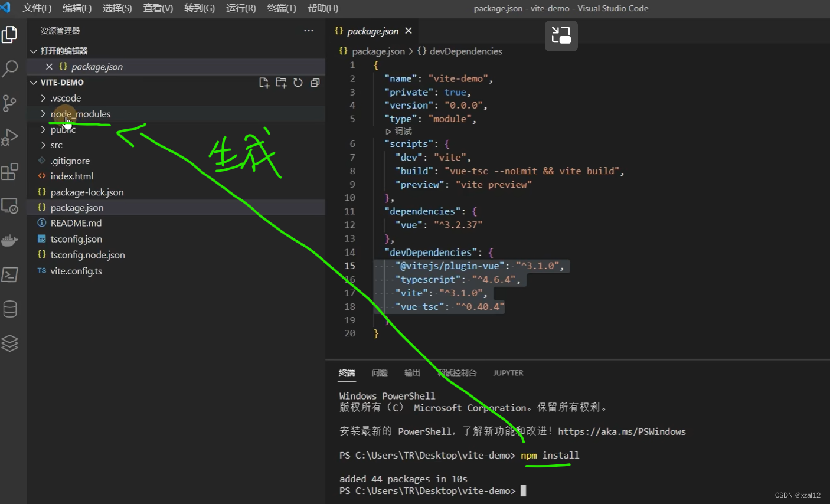Select the package.json editor tab
This screenshot has height=504, width=830.
click(x=373, y=31)
